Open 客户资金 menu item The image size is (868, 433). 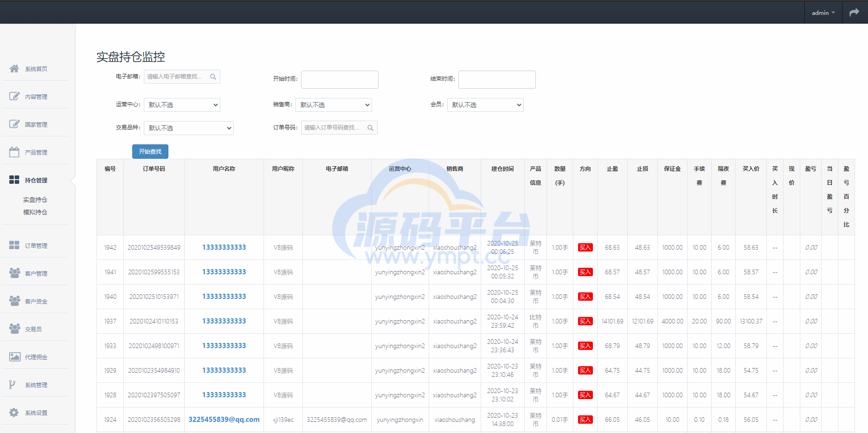(36, 301)
